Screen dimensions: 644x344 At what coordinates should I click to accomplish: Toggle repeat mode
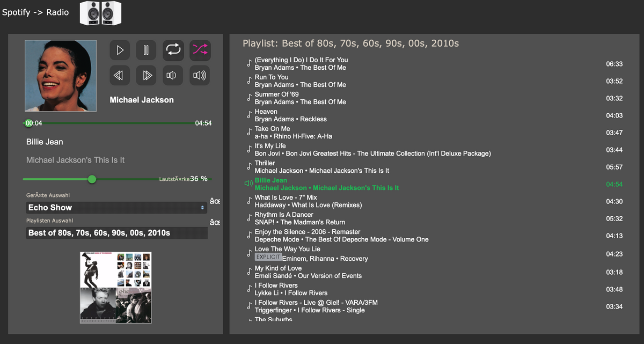(173, 50)
